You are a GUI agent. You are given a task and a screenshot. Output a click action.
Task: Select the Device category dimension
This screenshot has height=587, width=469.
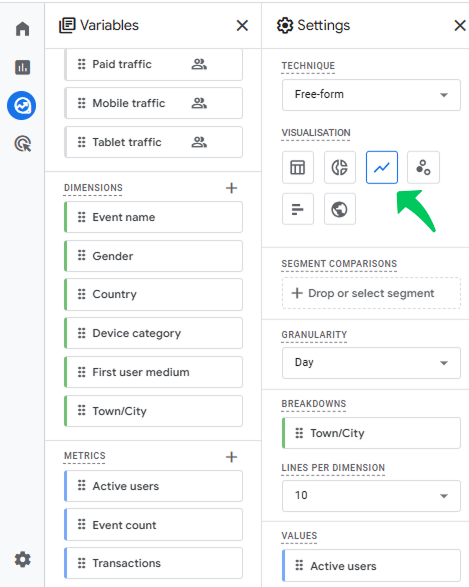(153, 333)
